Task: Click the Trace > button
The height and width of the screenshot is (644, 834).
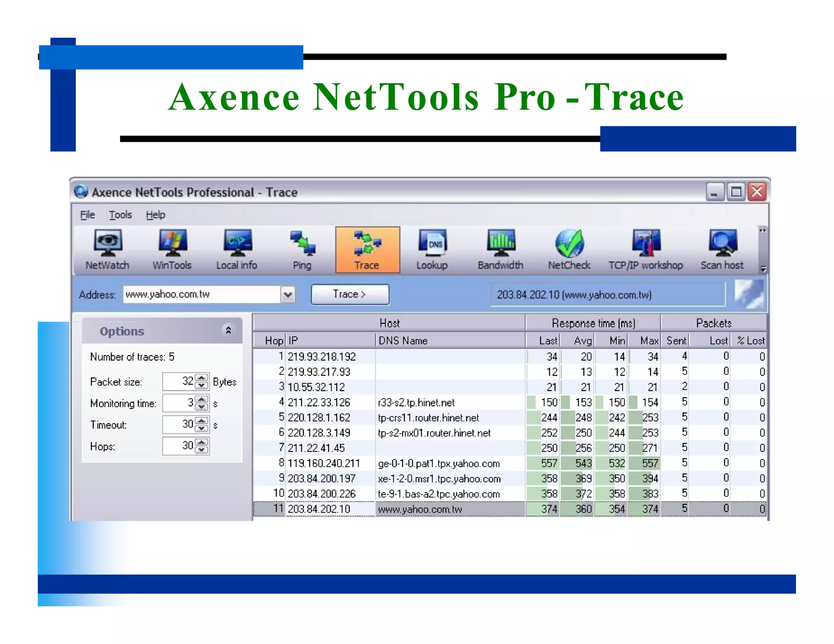Action: pos(350,294)
